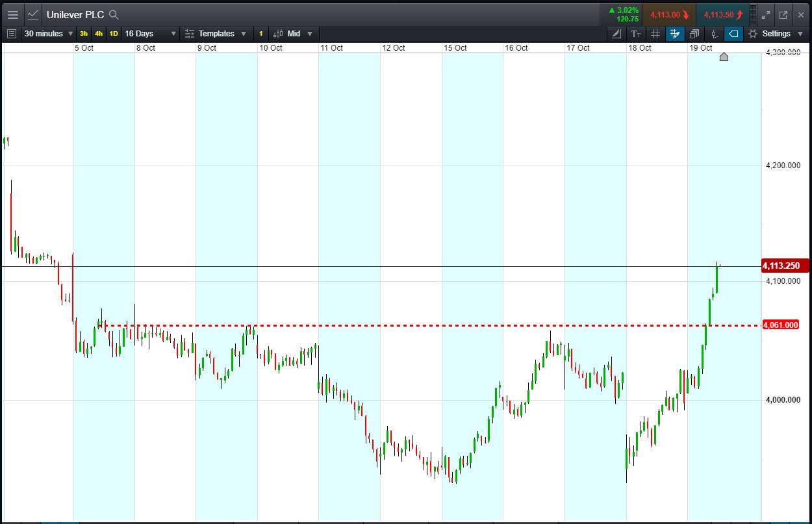Toggle the chart gridlines icon

click(x=655, y=34)
